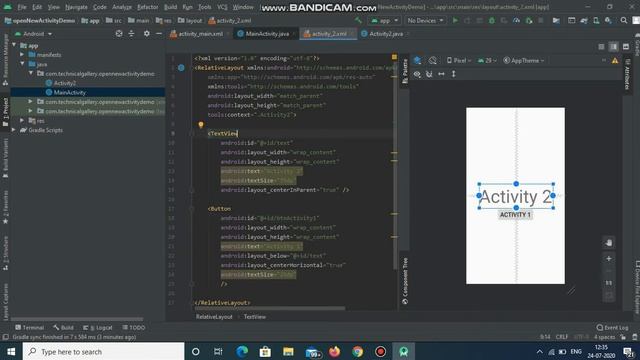Screen dimensions: 640x360
Task: Switch editor to Design only view
Action: pos(626,47)
